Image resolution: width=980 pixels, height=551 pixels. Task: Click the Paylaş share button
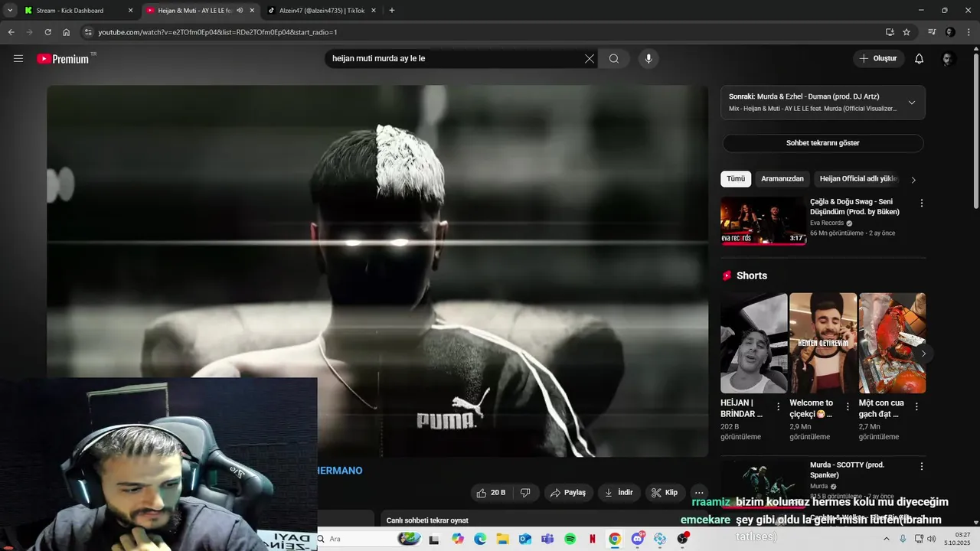click(569, 493)
